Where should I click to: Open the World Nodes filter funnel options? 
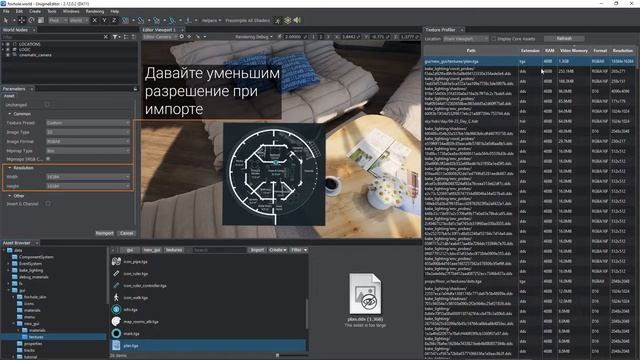[116, 37]
